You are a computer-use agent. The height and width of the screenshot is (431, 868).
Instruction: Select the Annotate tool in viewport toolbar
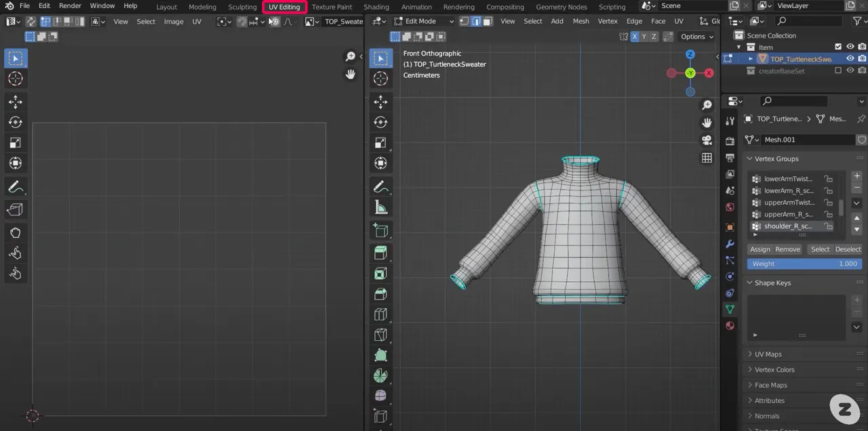pyautogui.click(x=380, y=186)
